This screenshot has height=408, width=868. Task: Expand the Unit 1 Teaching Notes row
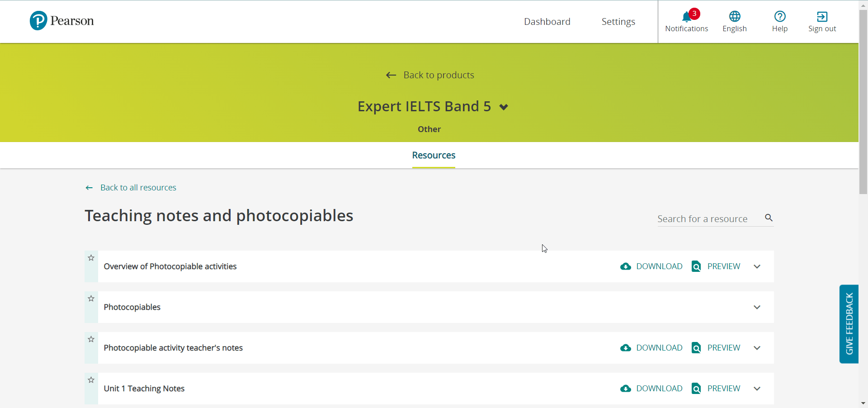coord(757,389)
